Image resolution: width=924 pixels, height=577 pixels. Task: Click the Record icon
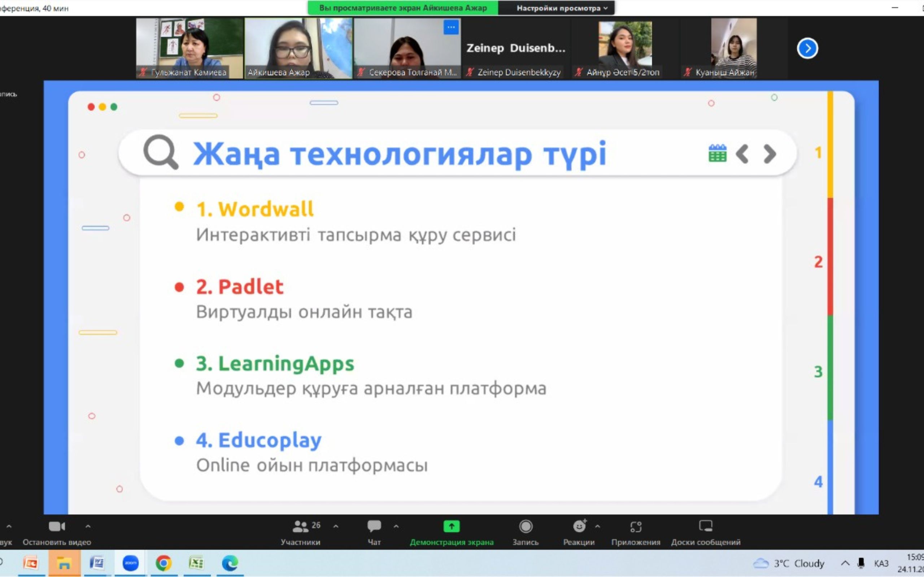[x=526, y=527]
